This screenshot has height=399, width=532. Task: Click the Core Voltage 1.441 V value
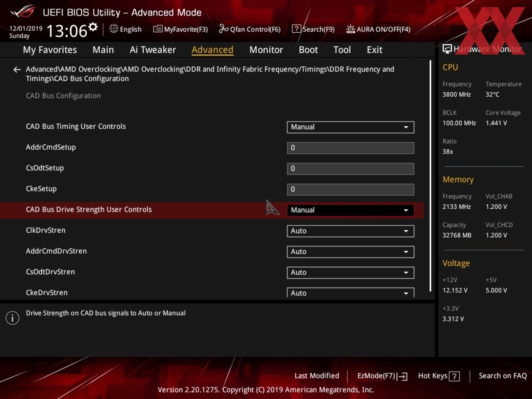496,123
